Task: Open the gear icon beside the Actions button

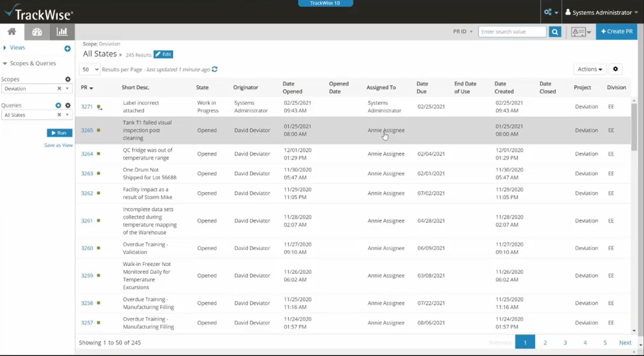Action: pyautogui.click(x=615, y=69)
